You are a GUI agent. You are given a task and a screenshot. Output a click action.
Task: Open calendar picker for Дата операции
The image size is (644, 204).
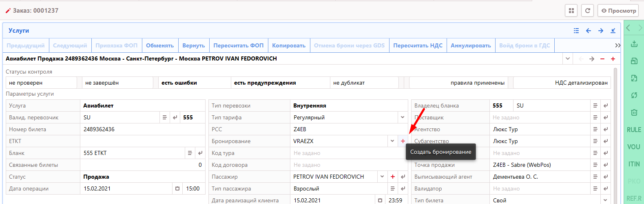coord(177,188)
